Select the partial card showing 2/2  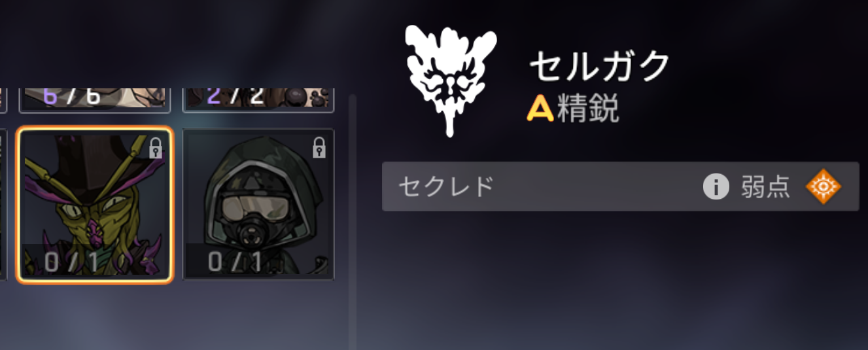pos(258,99)
